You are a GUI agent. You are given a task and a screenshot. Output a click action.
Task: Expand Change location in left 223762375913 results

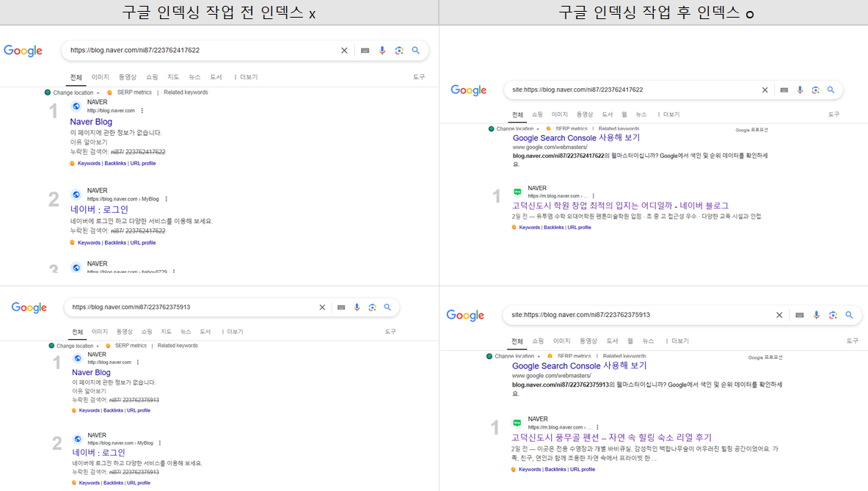pos(75,346)
